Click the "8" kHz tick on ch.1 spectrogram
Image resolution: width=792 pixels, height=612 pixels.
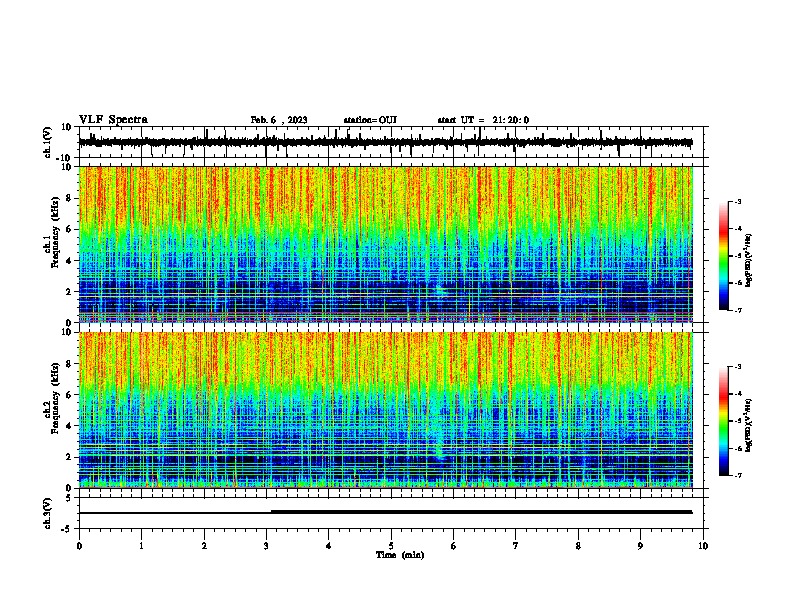[x=69, y=198]
